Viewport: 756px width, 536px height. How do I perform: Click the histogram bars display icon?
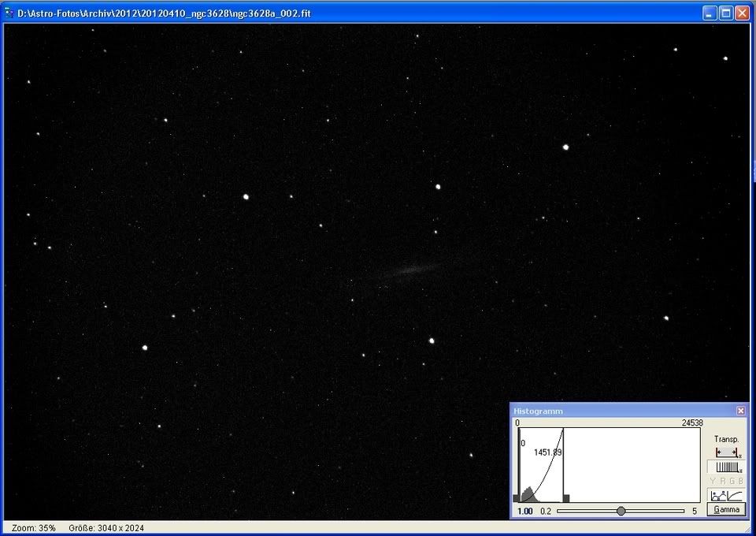727,467
